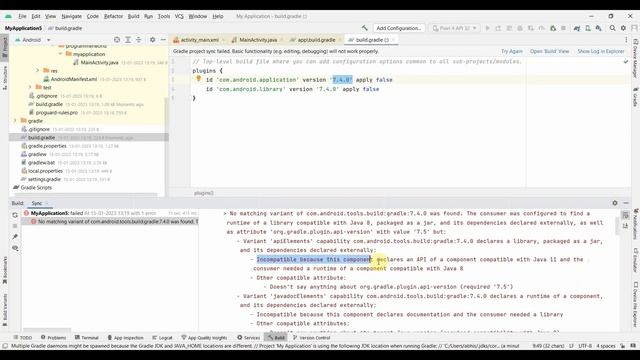Click Build output vertical scrollbar
Image resolution: width=640 pixels, height=360 pixels.
click(618, 225)
